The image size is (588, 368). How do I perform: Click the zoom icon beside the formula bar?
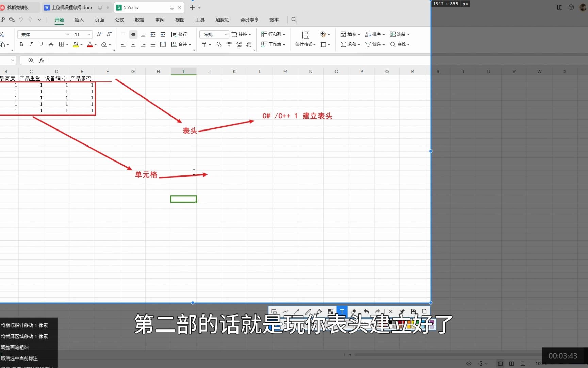(x=31, y=60)
